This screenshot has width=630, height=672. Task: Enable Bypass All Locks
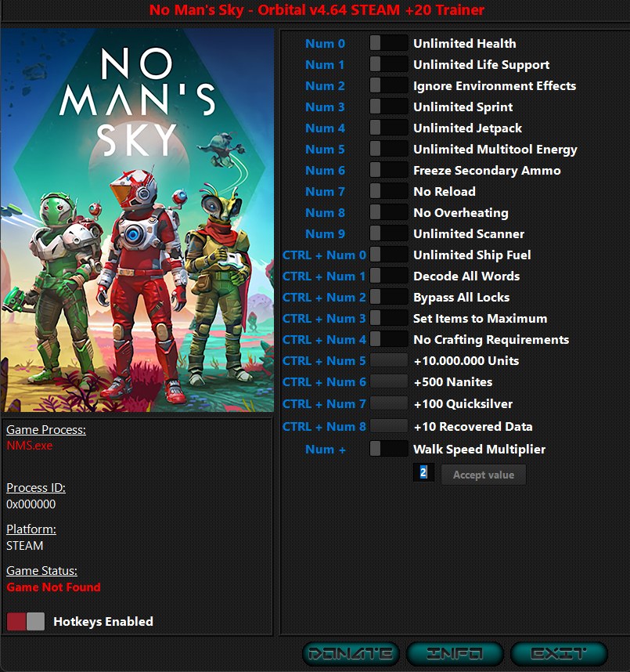[x=388, y=297]
